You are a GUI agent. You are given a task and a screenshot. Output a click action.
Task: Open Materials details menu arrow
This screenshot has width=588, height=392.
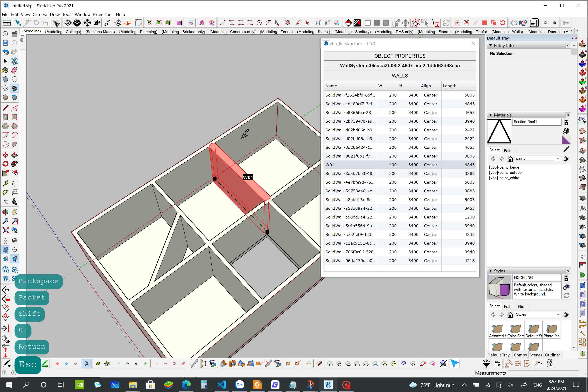coord(566,159)
